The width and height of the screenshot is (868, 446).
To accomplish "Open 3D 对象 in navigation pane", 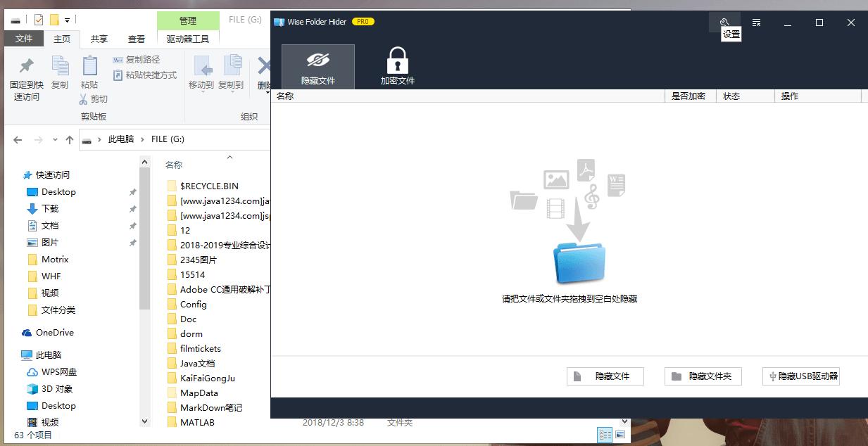I will pos(57,388).
